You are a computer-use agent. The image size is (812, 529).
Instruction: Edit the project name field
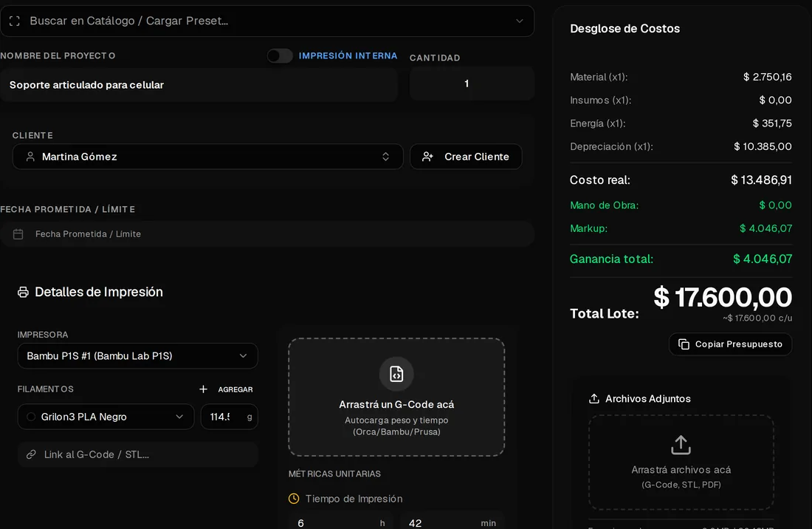199,85
